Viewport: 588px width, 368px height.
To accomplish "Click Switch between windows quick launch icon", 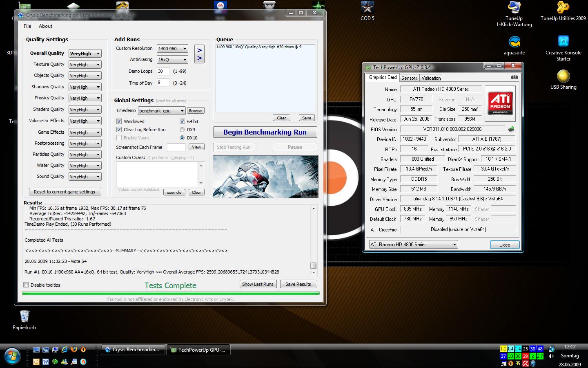I will pos(46,350).
